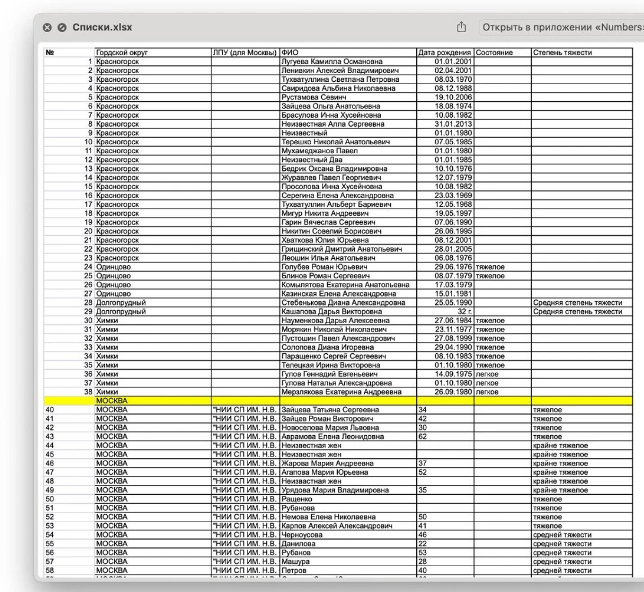Click the № header cell
Screen dimensions: 644x592
(50, 52)
